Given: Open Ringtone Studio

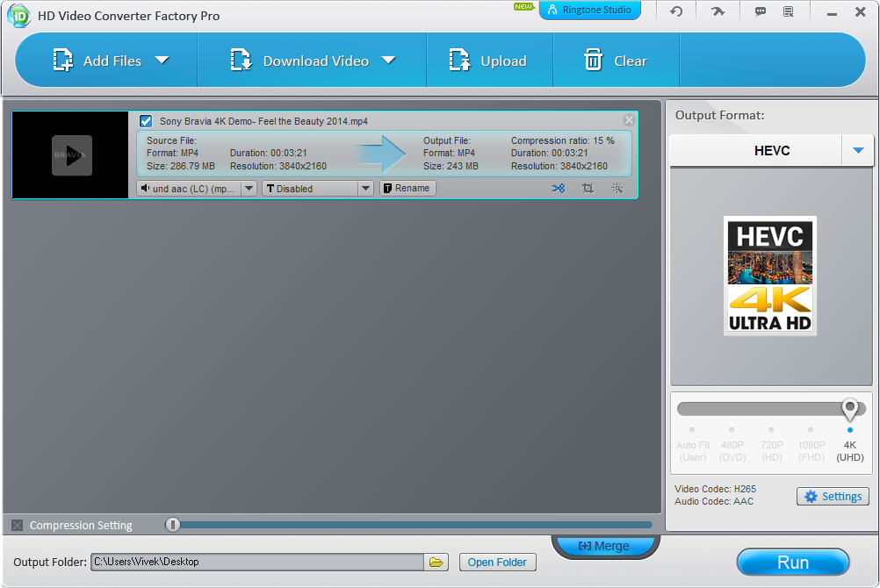Looking at the screenshot, I should (x=590, y=11).
